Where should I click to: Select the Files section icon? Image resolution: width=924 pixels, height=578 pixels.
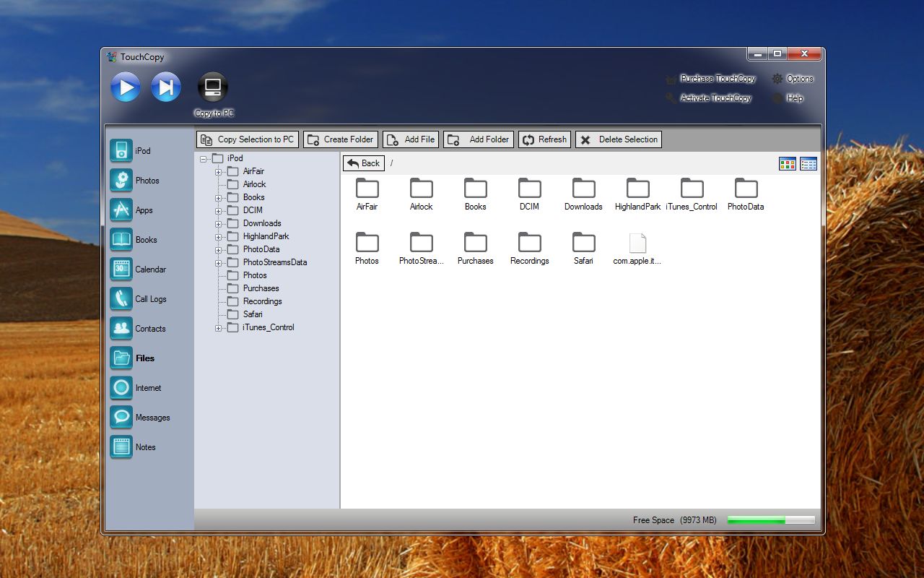point(121,358)
